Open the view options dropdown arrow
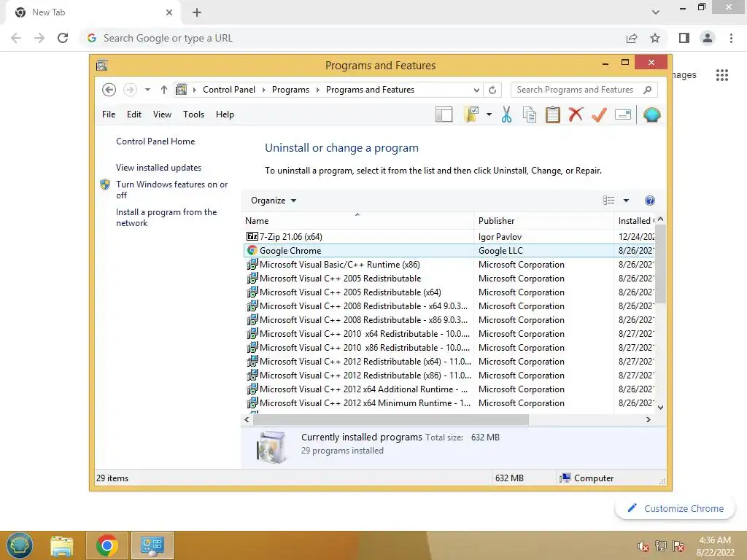The width and height of the screenshot is (747, 560). [626, 201]
